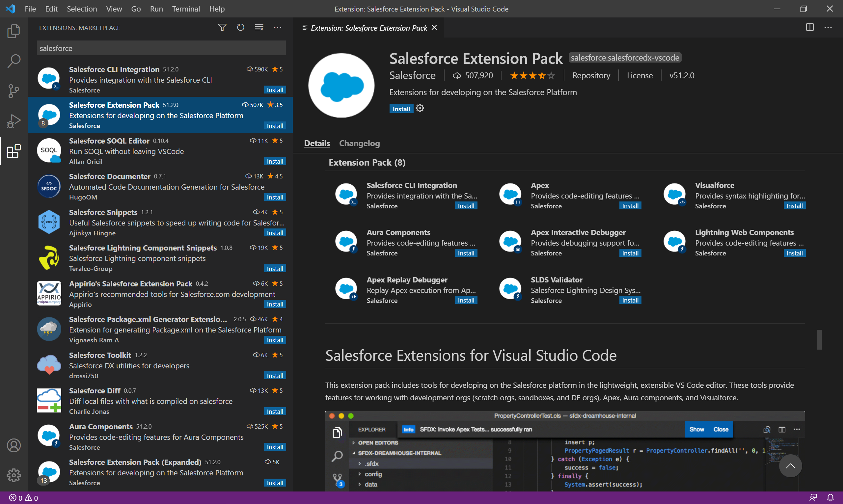Open extensions view More Actions ellipsis
Image resolution: width=843 pixels, height=504 pixels.
[278, 28]
